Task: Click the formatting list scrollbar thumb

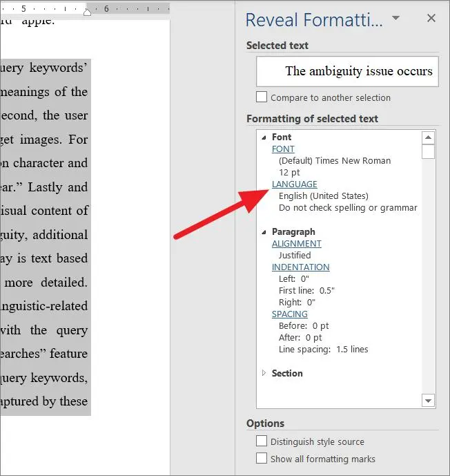Action: [428, 152]
